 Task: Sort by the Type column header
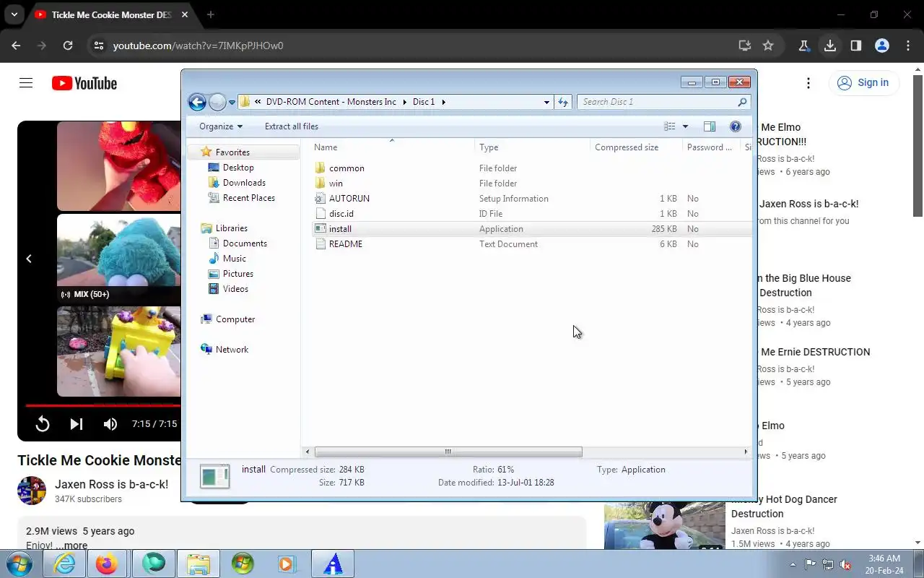(x=533, y=147)
